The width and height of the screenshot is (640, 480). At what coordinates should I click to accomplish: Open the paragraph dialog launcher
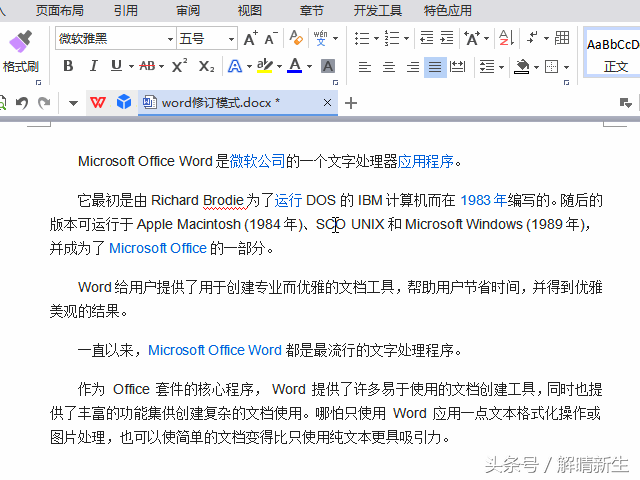click(567, 82)
